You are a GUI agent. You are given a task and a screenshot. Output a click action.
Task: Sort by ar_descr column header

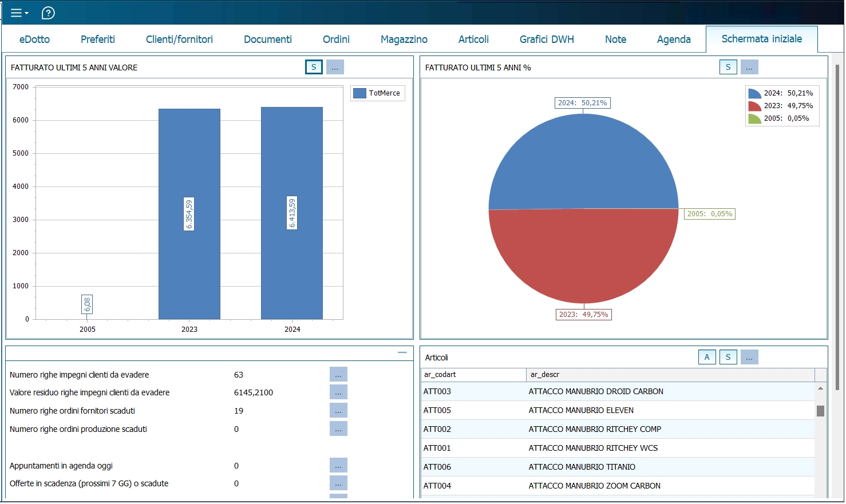click(670, 375)
